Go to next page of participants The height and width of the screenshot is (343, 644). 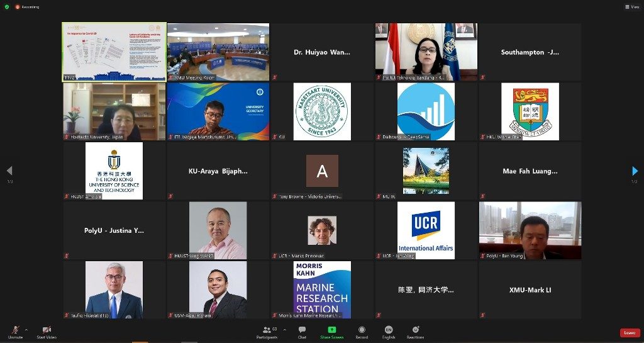pos(635,171)
